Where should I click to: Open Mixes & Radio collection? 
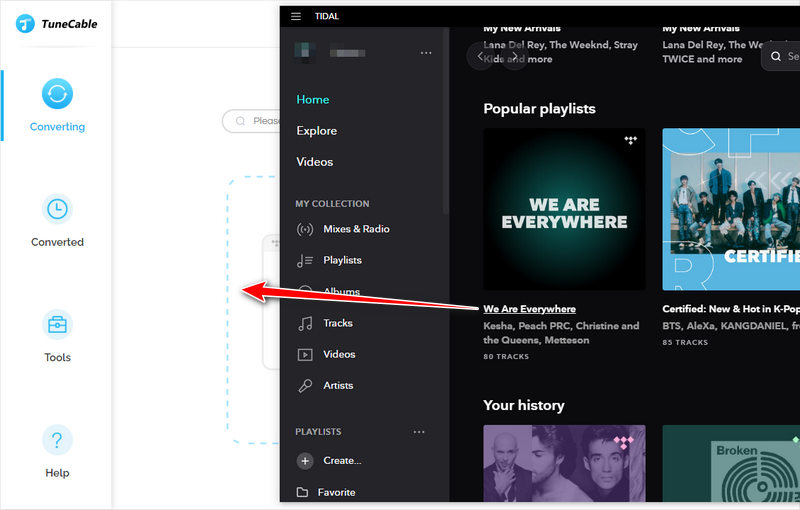tap(356, 229)
